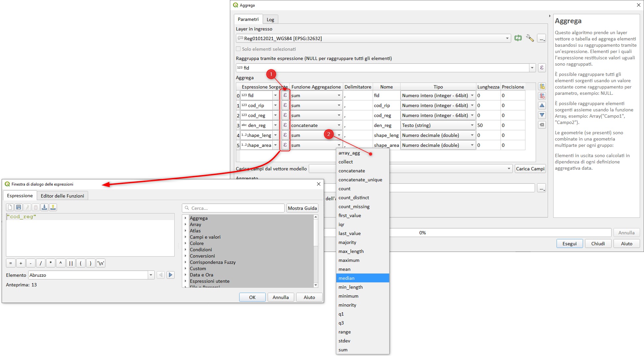Enable 'Solo elementi selezionati' checkbox

click(x=238, y=49)
